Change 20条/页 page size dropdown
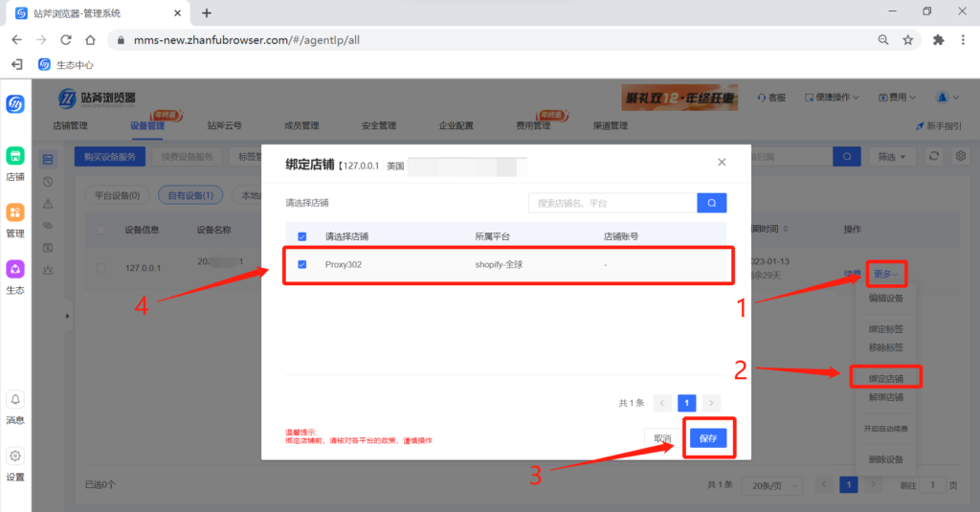This screenshot has height=512, width=980. tap(771, 485)
